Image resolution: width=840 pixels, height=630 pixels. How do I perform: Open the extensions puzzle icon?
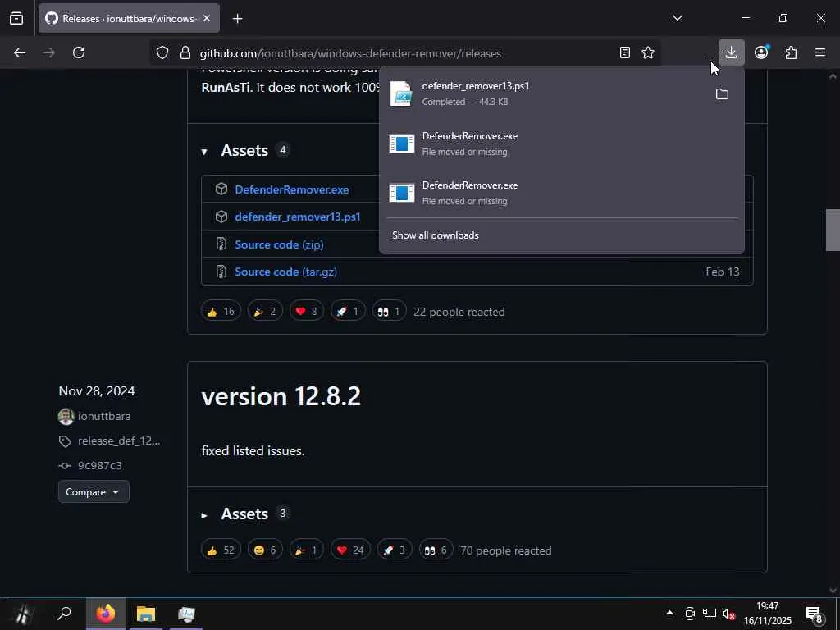click(791, 52)
